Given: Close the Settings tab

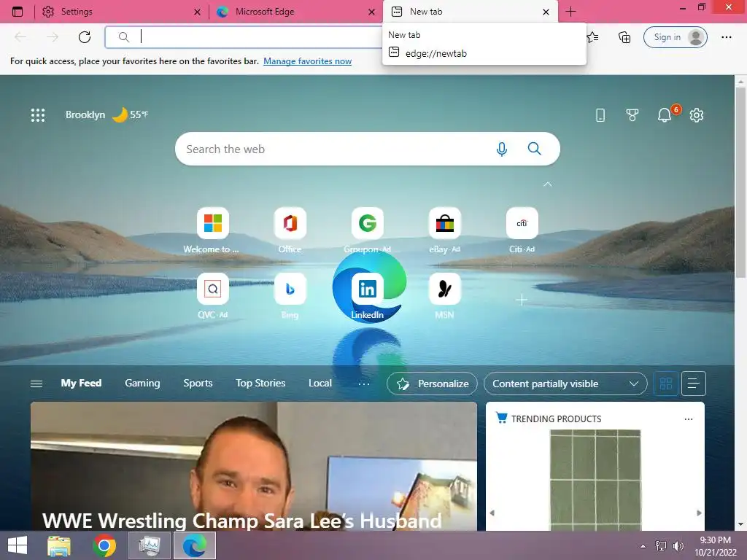Looking at the screenshot, I should [x=197, y=12].
